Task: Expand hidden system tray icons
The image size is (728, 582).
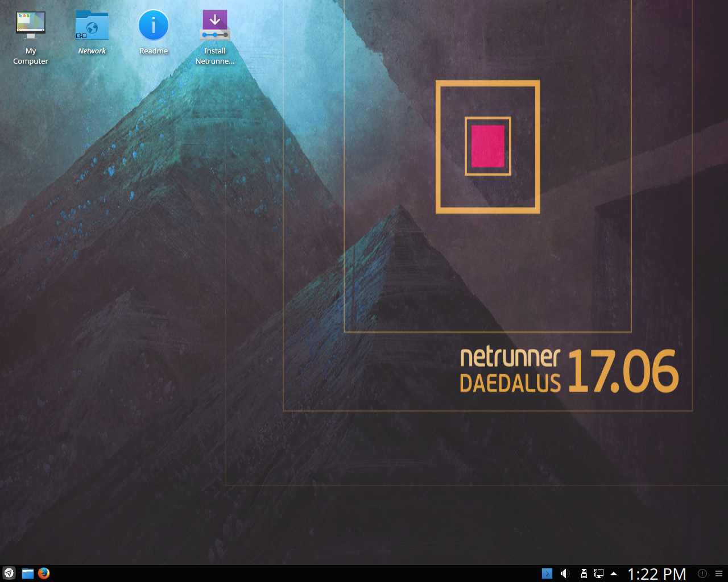Action: 614,573
